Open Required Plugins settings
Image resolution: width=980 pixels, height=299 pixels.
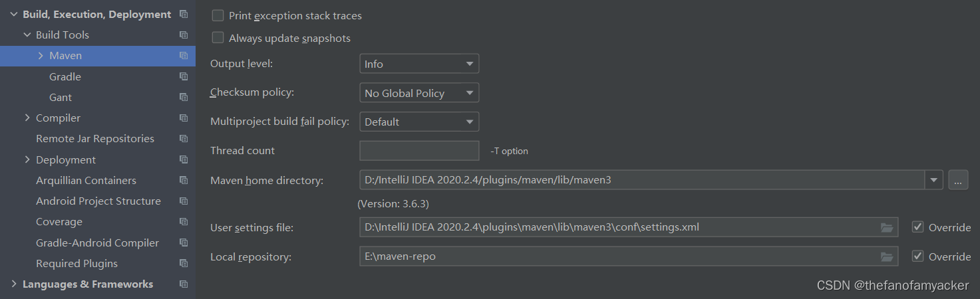[x=77, y=263]
